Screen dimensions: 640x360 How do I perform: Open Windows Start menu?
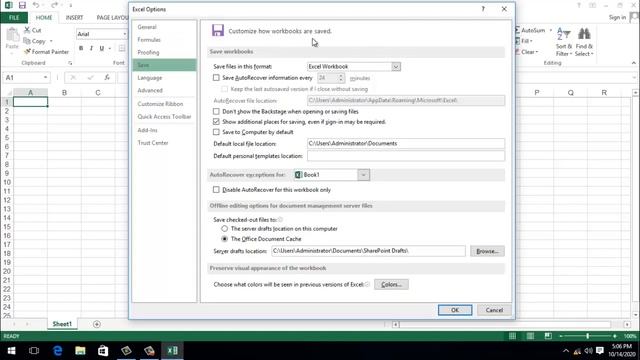tap(11, 351)
